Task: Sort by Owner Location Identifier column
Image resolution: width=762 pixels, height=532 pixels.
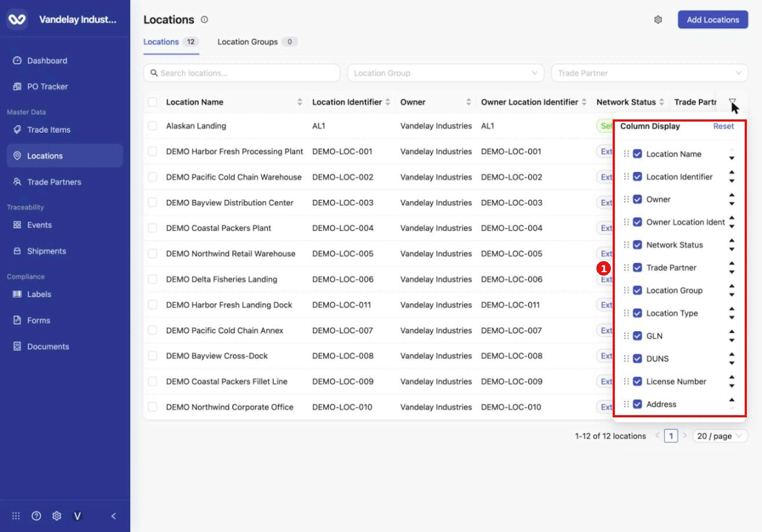Action: pyautogui.click(x=584, y=102)
